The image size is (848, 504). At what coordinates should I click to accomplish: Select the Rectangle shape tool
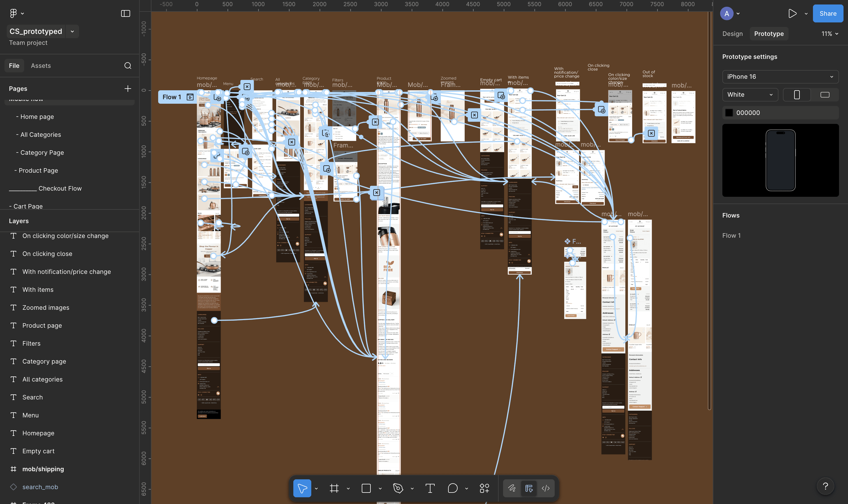click(x=366, y=488)
